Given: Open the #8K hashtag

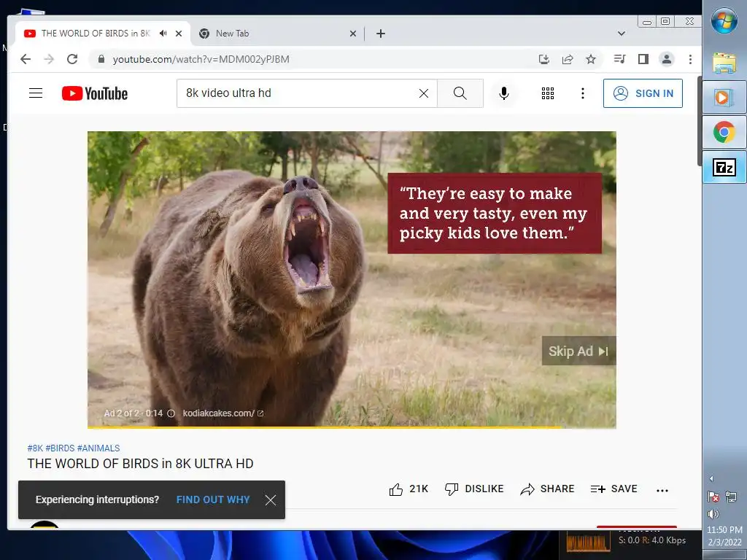Looking at the screenshot, I should [x=35, y=448].
